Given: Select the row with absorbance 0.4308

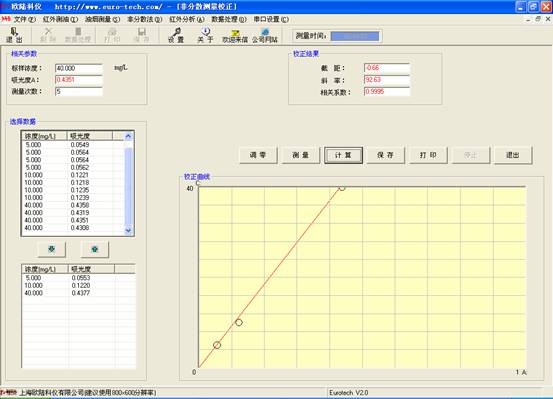Looking at the screenshot, I should tap(73, 228).
